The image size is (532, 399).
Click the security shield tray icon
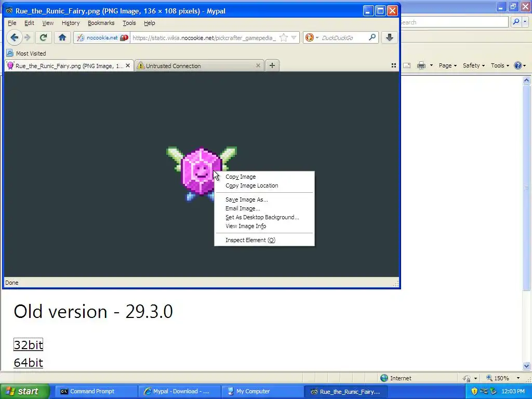474,392
